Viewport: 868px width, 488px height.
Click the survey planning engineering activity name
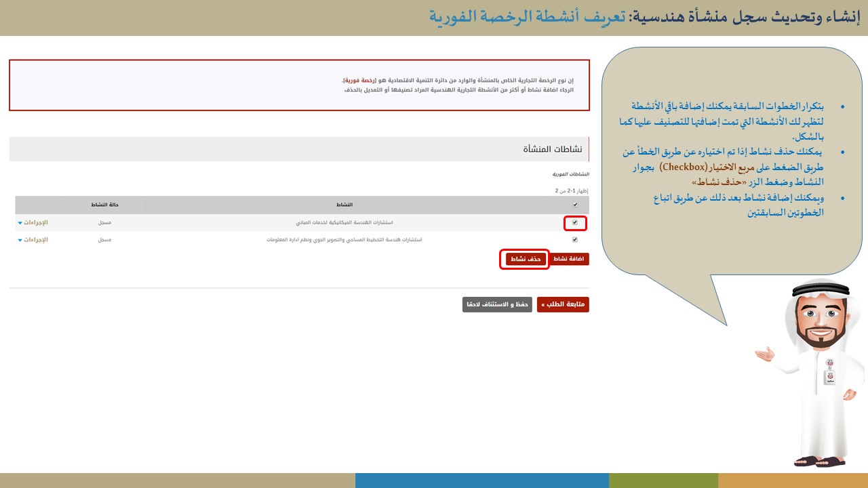(345, 240)
